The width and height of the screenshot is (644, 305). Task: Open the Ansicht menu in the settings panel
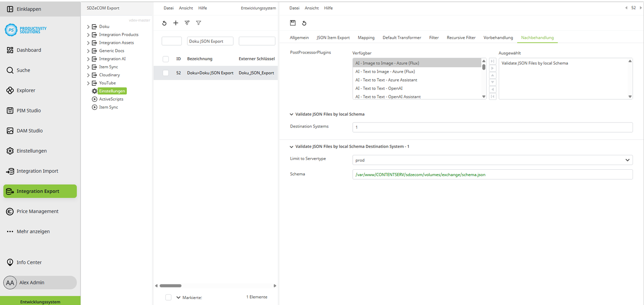pos(311,8)
